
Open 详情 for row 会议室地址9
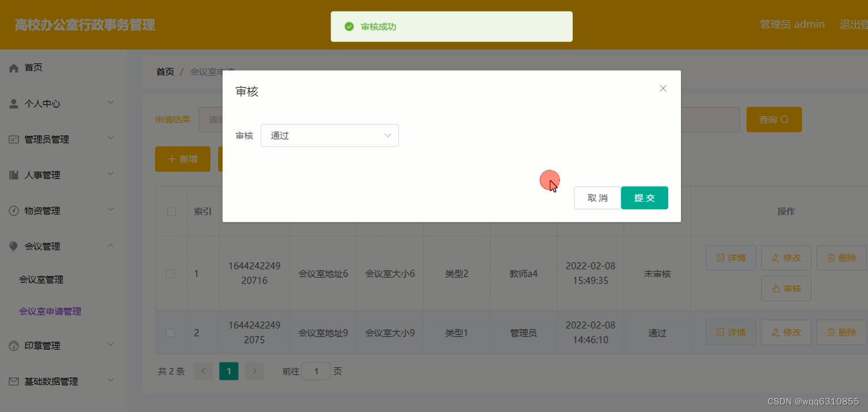coord(731,332)
